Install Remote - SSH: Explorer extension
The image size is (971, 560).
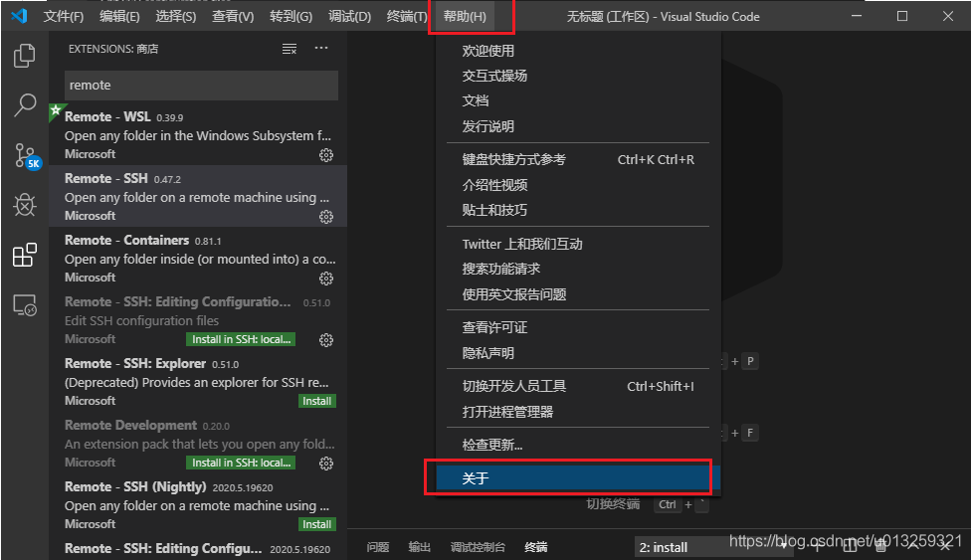[317, 402]
